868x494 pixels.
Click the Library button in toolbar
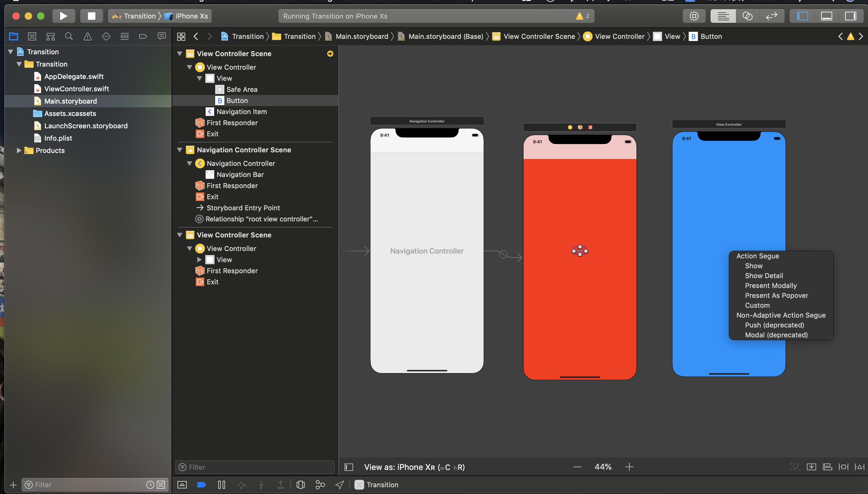coord(694,16)
